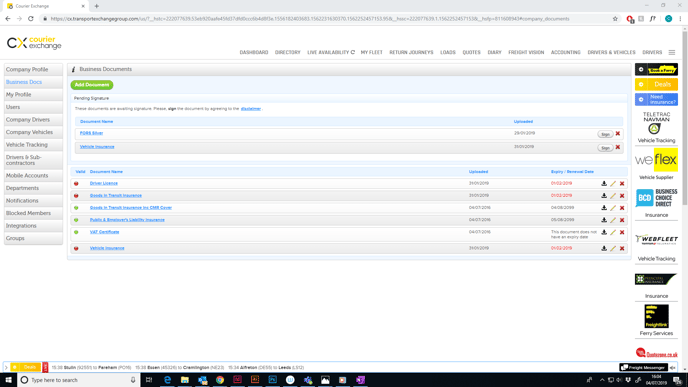Delete the Driver Licence document
Screen dimensions: 688x387
[x=622, y=183]
